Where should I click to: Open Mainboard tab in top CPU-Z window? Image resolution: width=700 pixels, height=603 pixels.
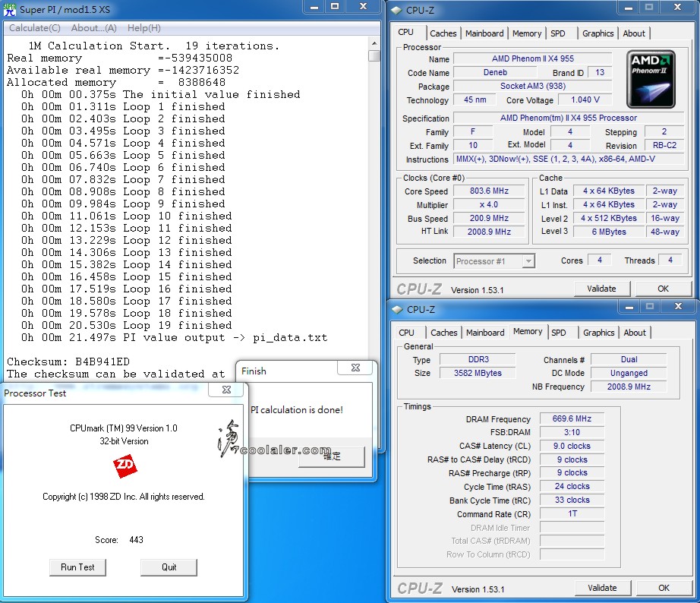click(x=484, y=33)
